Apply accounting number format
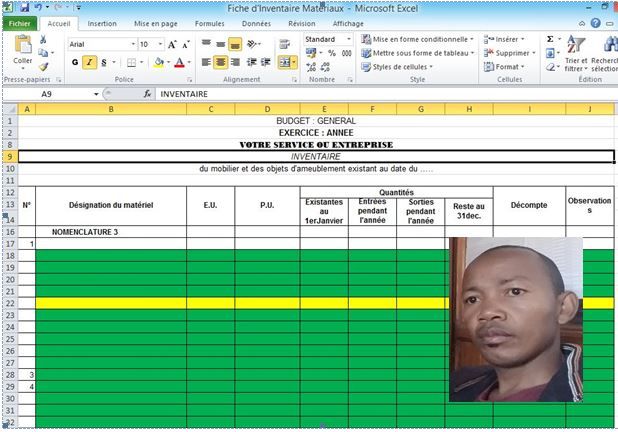This screenshot has height=432, width=618. click(313, 53)
